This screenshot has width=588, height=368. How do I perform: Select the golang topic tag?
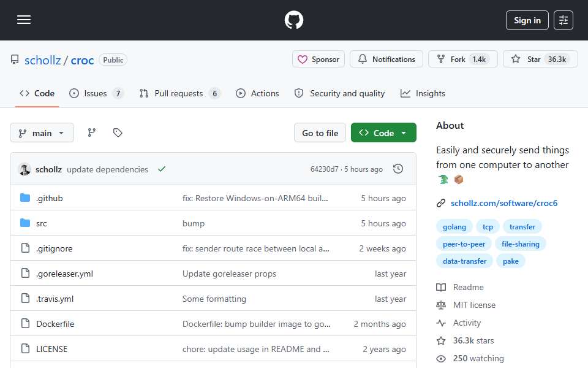point(454,227)
